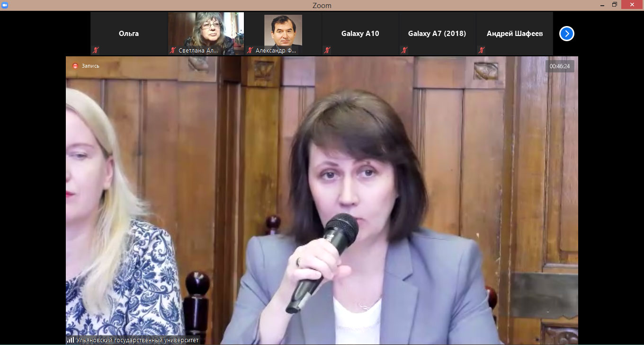Select the Ольга participant tile

click(129, 34)
